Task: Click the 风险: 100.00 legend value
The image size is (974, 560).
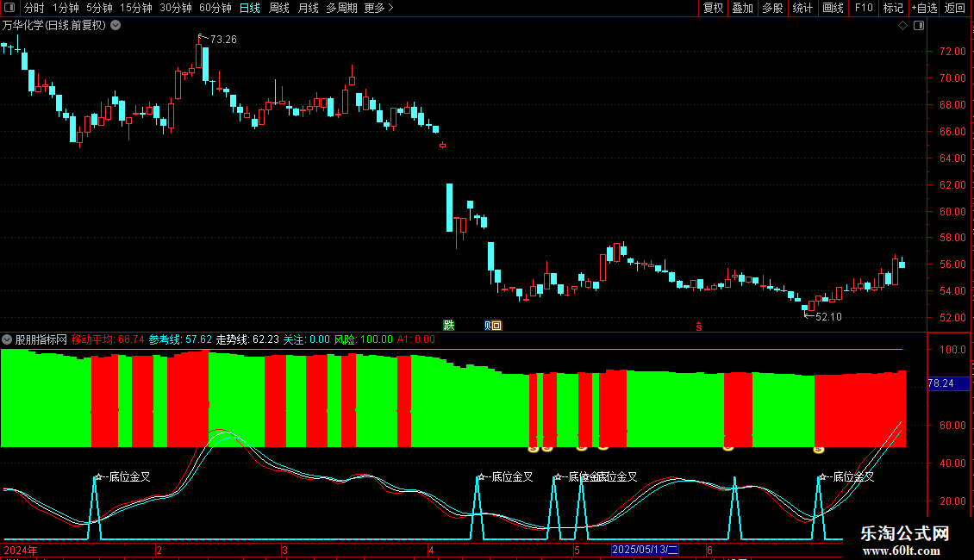Action: coord(364,339)
